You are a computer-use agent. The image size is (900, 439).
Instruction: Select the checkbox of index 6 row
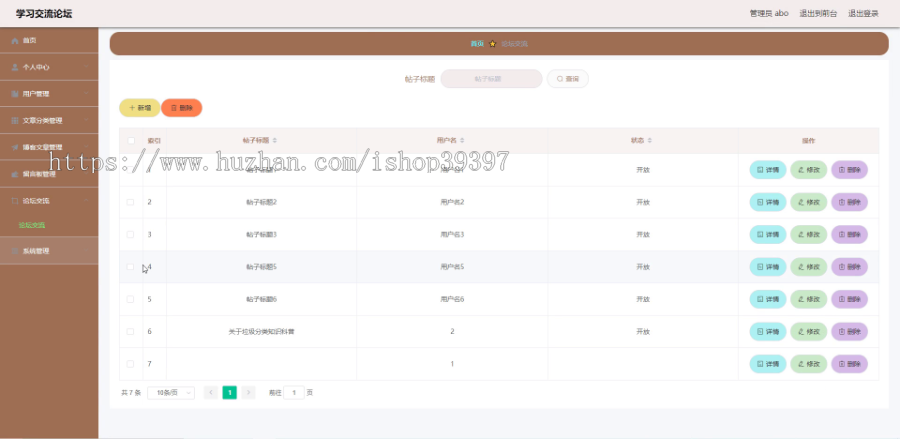130,331
